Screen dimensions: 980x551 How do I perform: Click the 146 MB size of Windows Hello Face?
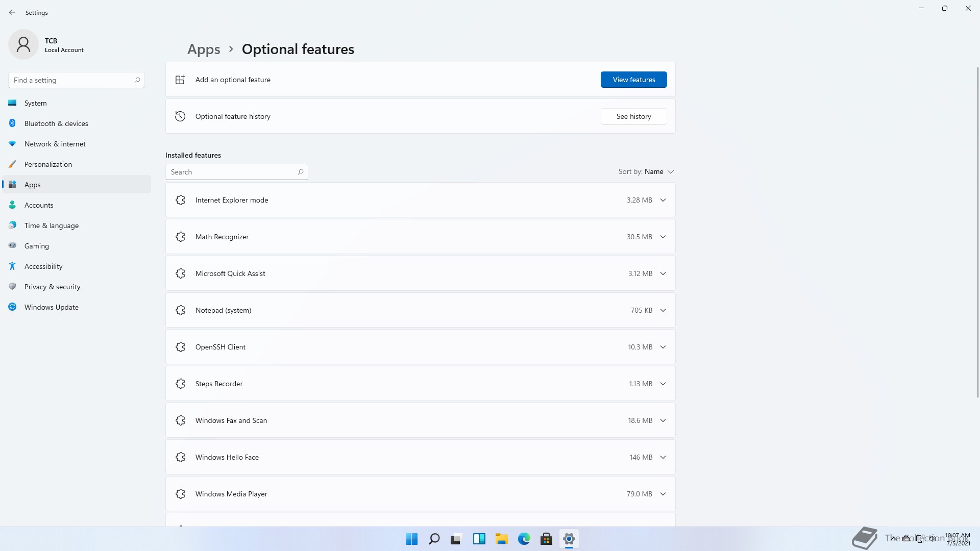[641, 457]
